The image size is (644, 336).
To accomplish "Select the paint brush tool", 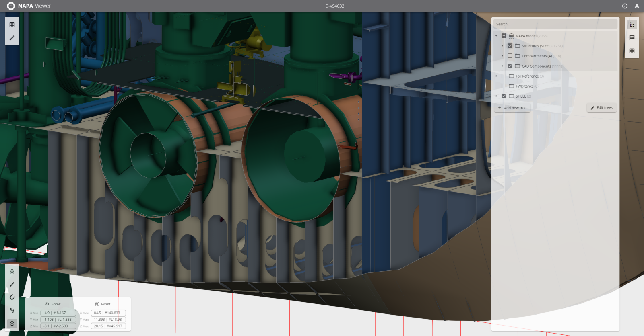I will (x=12, y=284).
